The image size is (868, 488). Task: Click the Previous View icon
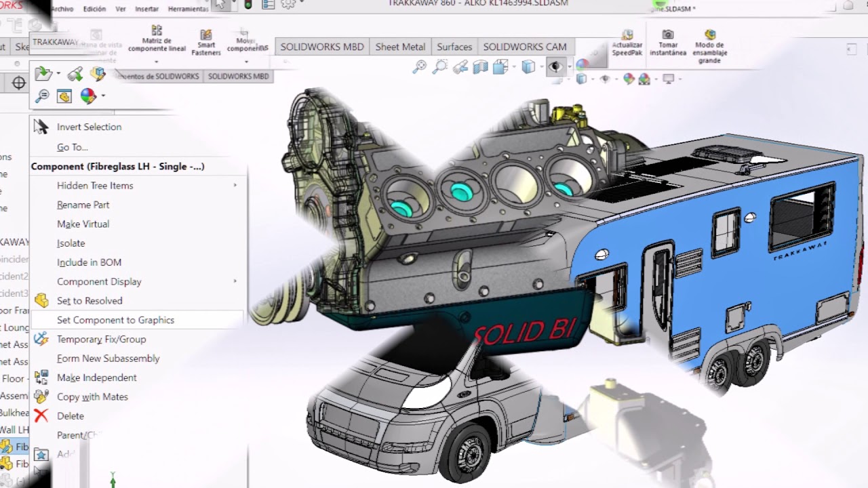click(460, 66)
